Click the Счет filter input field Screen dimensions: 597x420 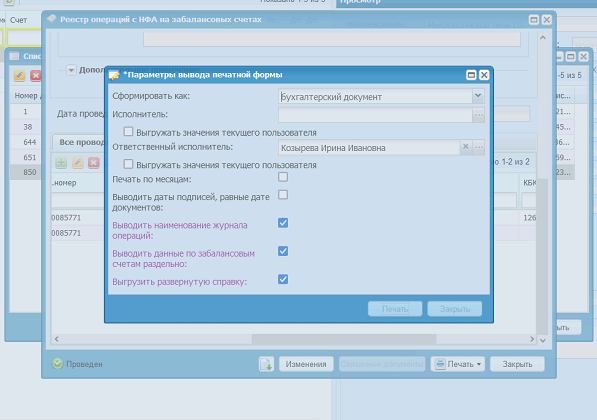[24, 38]
